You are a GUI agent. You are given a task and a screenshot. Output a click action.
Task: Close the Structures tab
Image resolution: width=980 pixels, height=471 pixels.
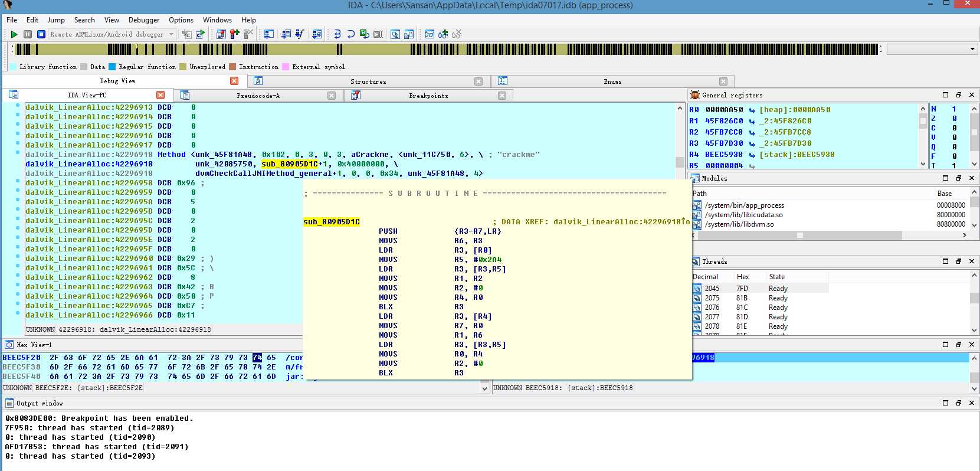coord(478,81)
